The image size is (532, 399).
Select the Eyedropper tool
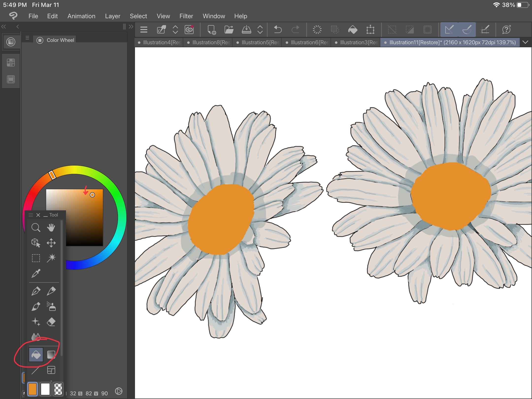[x=36, y=273]
